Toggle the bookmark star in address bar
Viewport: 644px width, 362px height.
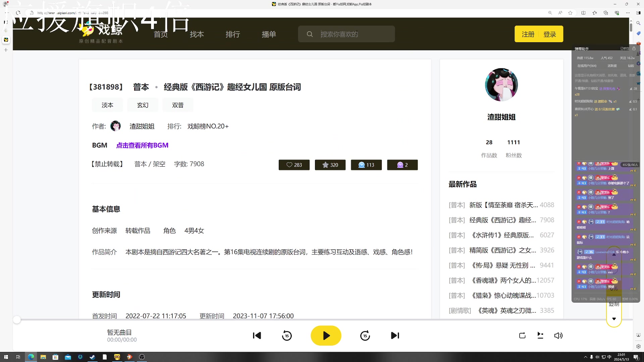click(x=570, y=13)
